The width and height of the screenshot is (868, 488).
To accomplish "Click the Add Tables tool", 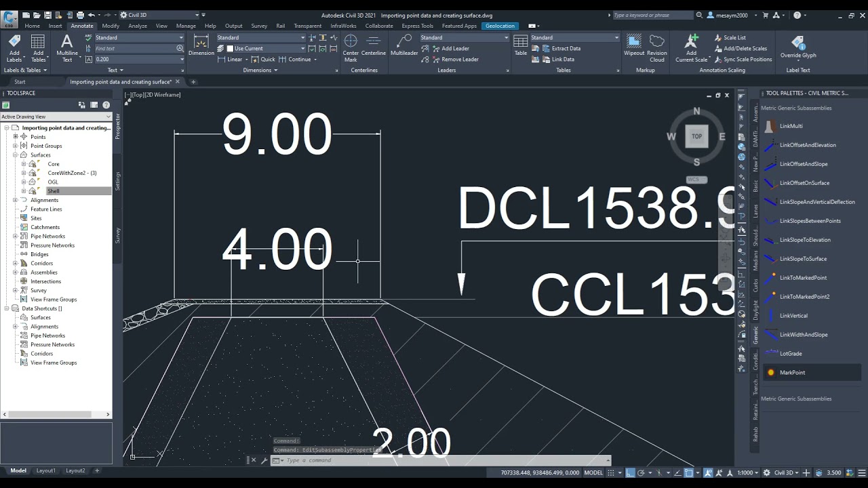I will coord(38,47).
